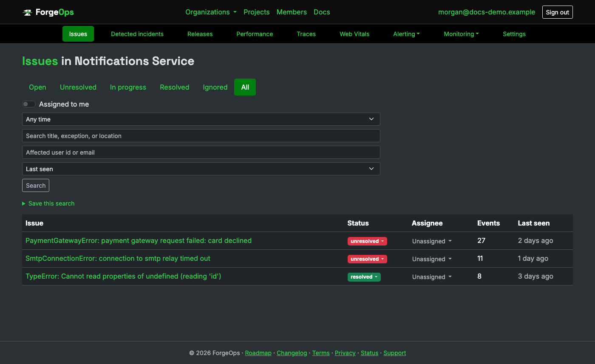The width and height of the screenshot is (595, 364).
Task: Open the Organizations dropdown menu
Action: pos(211,12)
